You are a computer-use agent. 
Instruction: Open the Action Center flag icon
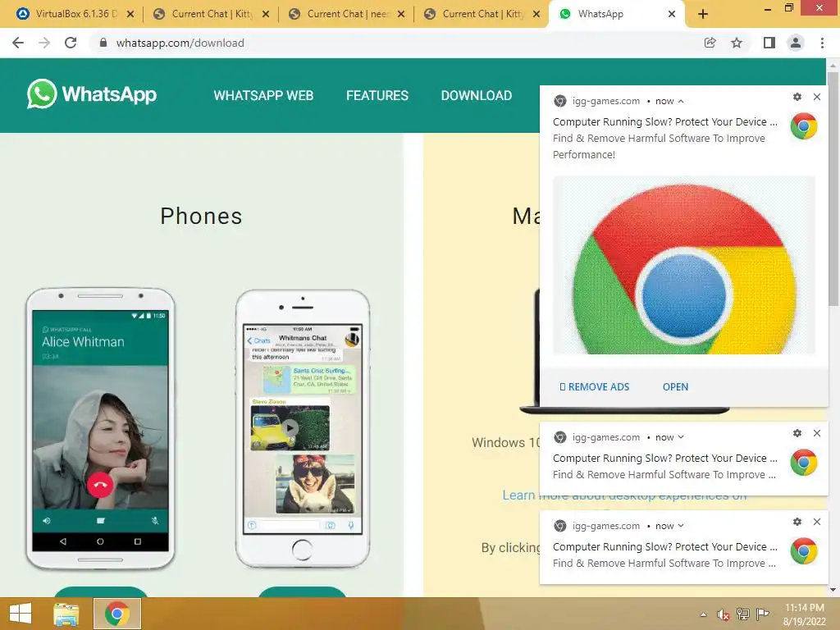tap(763, 614)
